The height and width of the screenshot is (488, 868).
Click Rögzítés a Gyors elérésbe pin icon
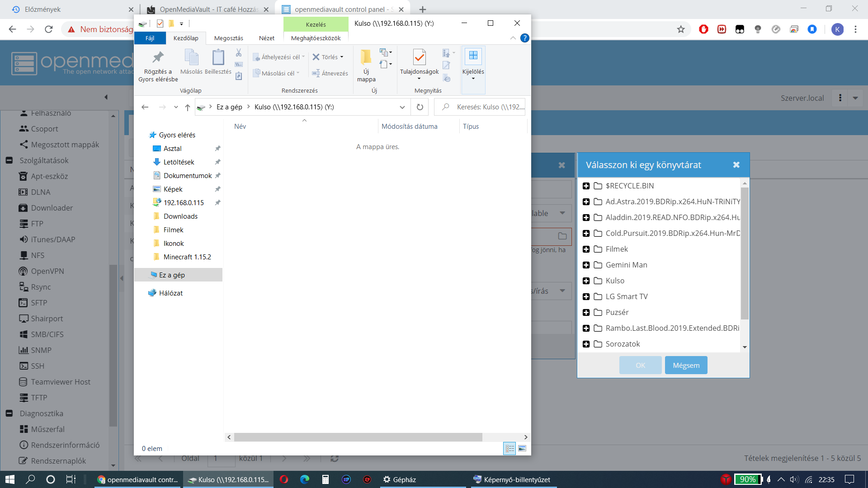158,58
